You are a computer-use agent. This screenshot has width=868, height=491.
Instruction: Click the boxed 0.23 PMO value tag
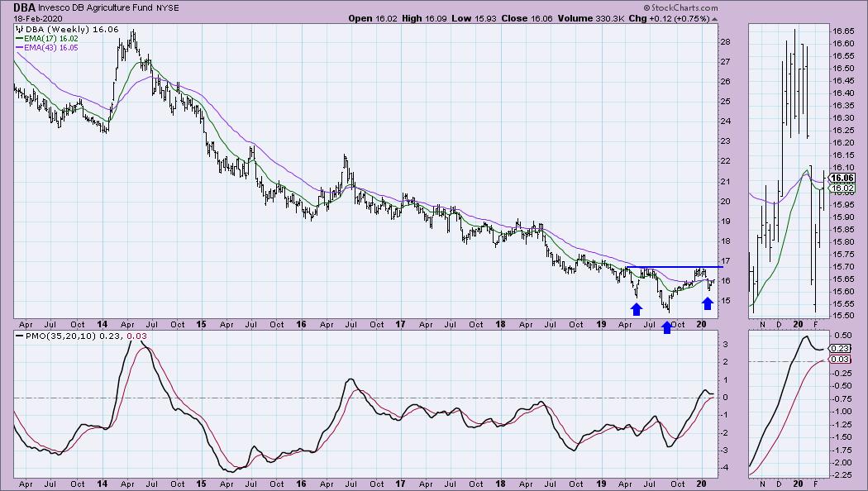pos(841,348)
